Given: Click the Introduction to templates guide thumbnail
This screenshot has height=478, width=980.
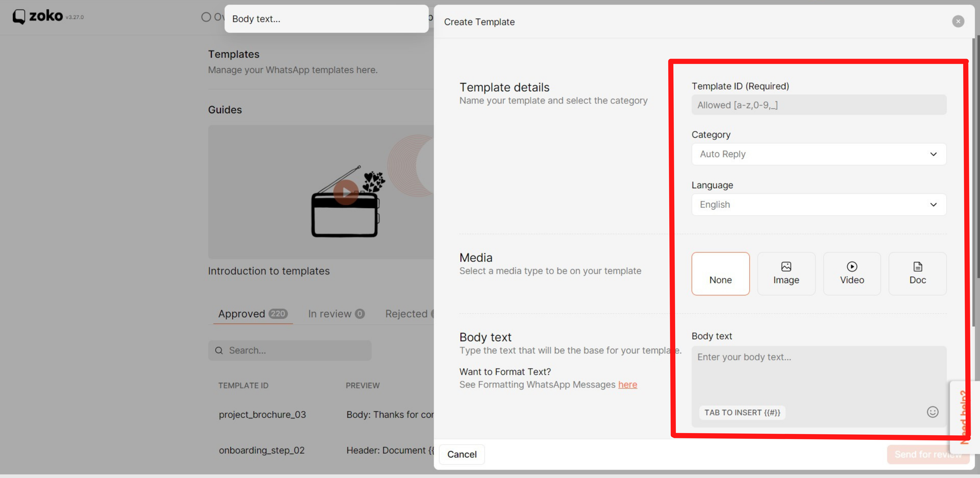Looking at the screenshot, I should 321,192.
